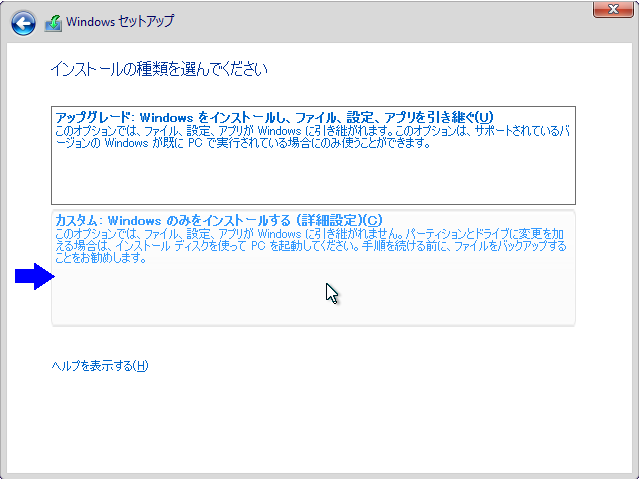This screenshot has height=479, width=640.
Task: Click the Windows Setup title icon
Action: tap(53, 23)
